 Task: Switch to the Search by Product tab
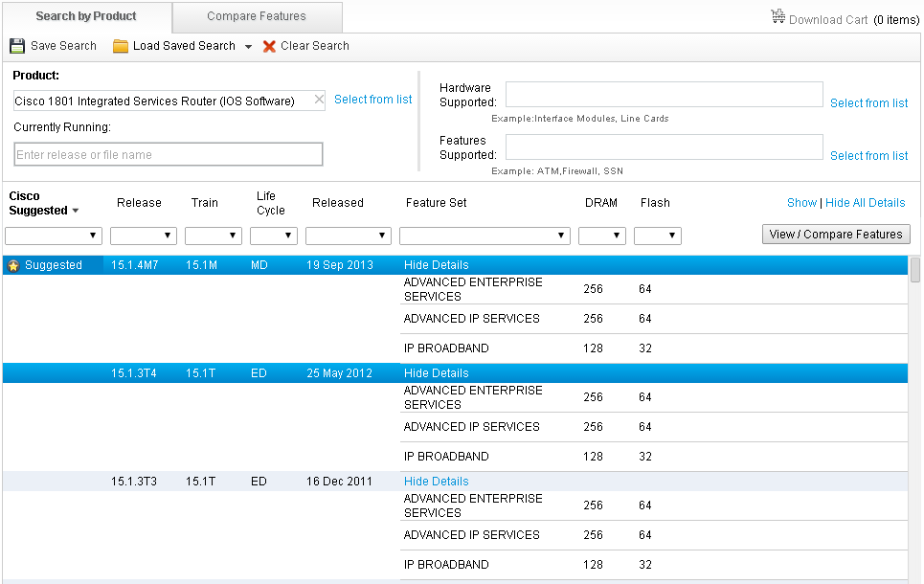(86, 16)
